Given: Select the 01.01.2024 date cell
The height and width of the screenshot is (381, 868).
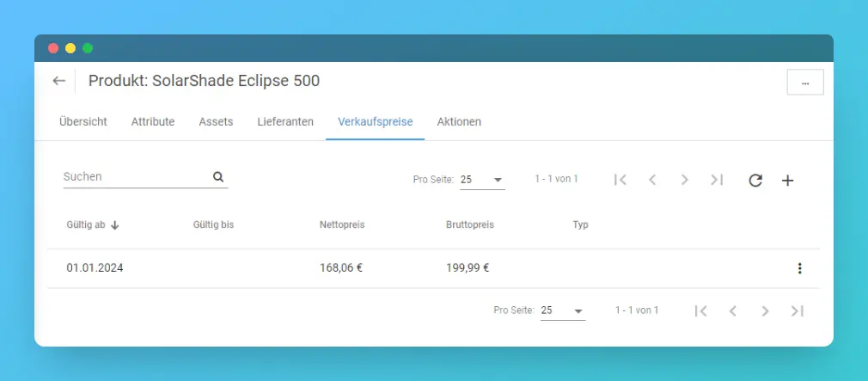Looking at the screenshot, I should [95, 268].
